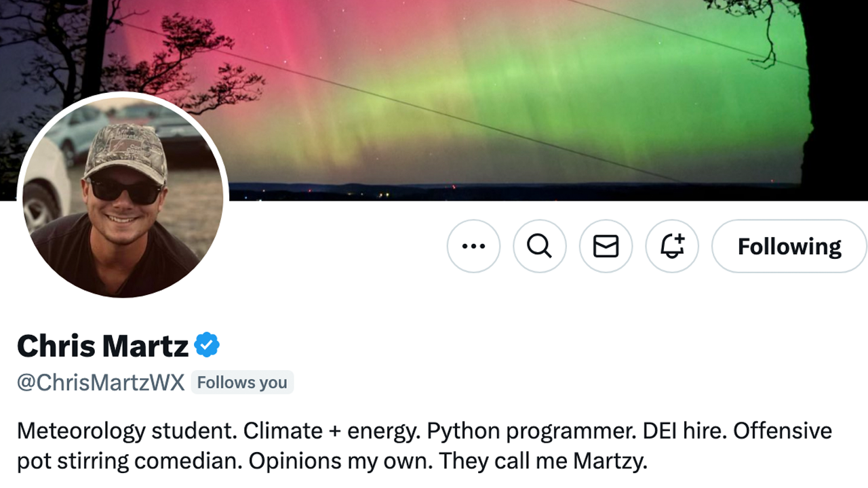Open a direct message via envelope icon
The width and height of the screenshot is (868, 488).
pyautogui.click(x=606, y=246)
